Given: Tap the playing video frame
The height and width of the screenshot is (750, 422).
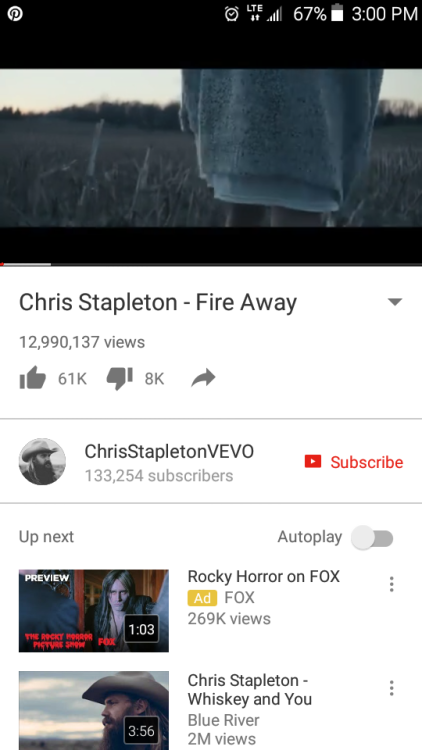Looking at the screenshot, I should [x=211, y=148].
